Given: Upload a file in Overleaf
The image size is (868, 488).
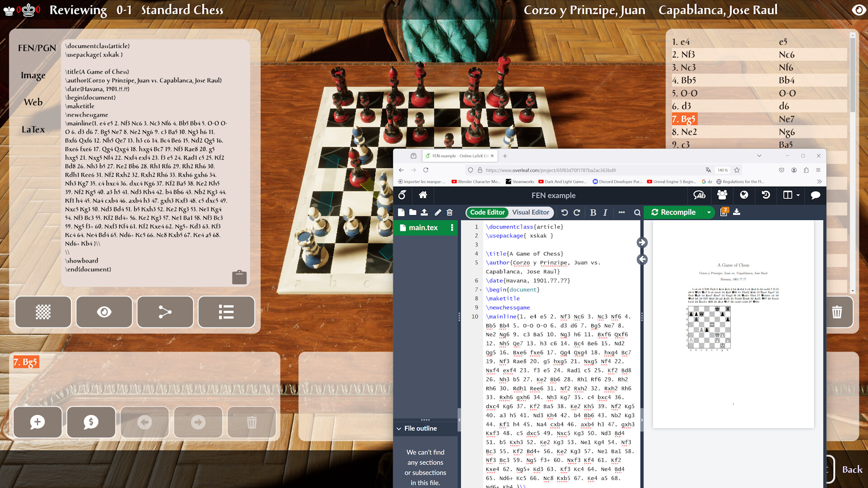Looking at the screenshot, I should point(425,212).
